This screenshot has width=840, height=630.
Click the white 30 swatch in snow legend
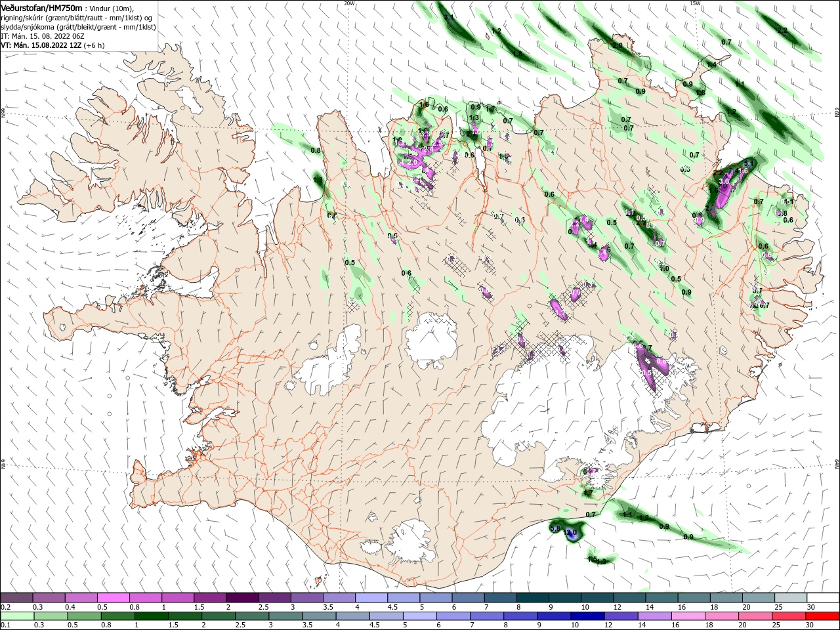pos(823,598)
